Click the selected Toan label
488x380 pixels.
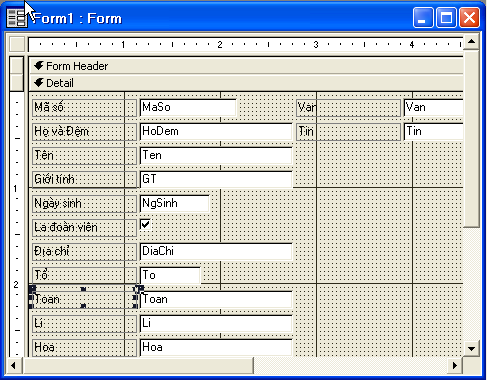point(84,299)
